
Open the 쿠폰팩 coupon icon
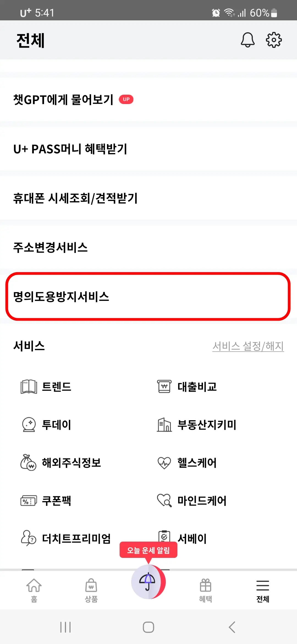(28, 501)
